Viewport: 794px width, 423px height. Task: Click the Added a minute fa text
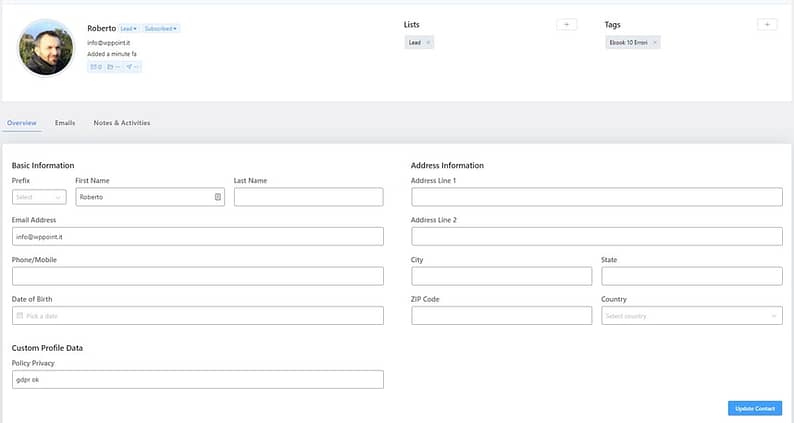111,54
